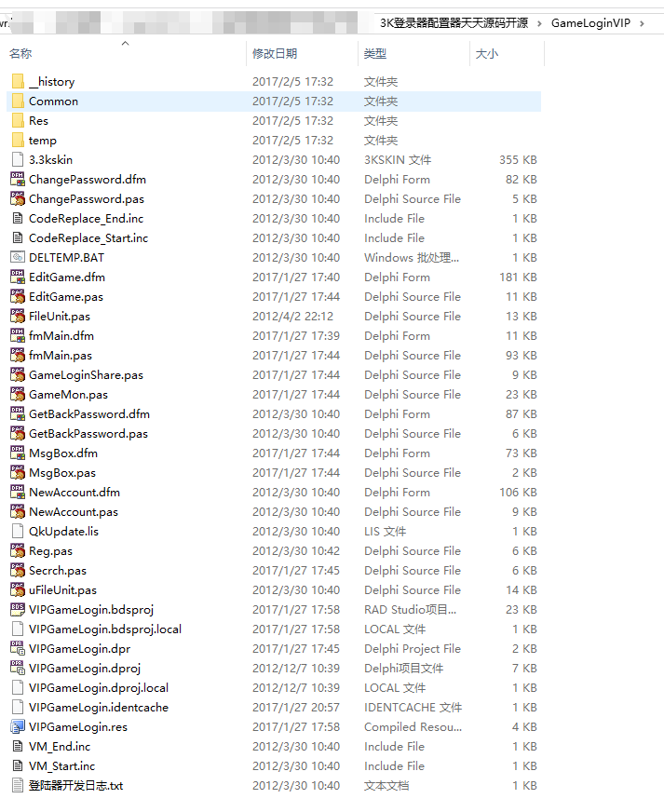This screenshot has height=812, width=664.
Task: Click the CodeReplace_End.inc include file icon
Action: click(x=17, y=218)
